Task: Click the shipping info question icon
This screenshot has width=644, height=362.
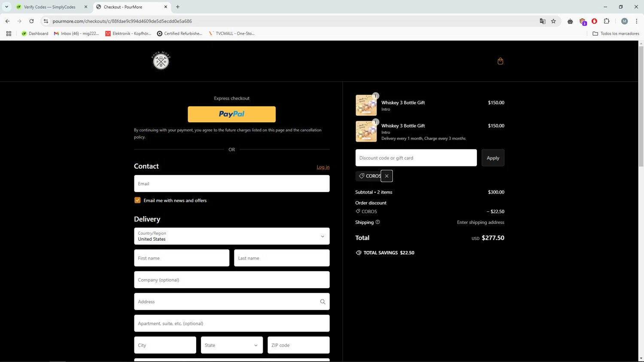Action: tap(378, 222)
